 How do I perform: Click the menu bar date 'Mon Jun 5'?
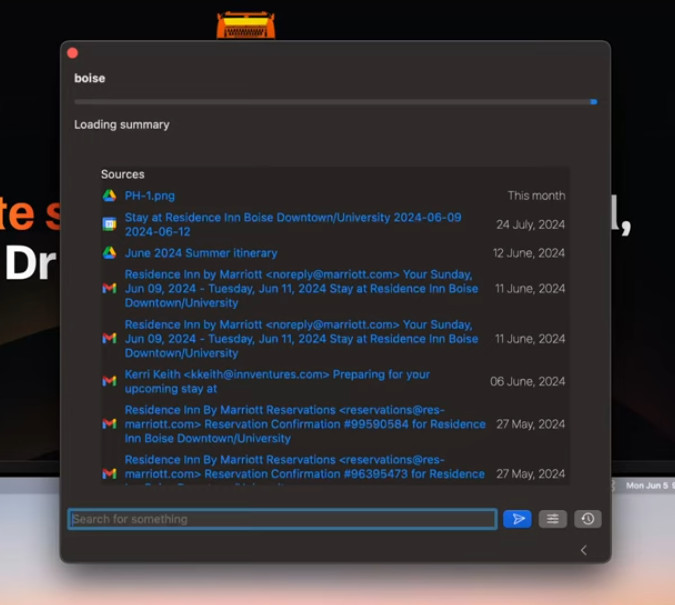tap(647, 486)
